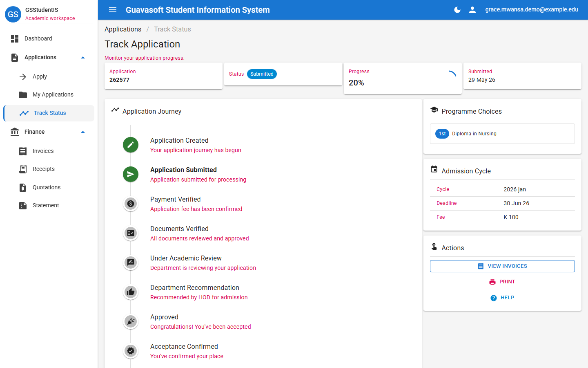Click the Admission Cycle calendar icon

click(x=434, y=169)
